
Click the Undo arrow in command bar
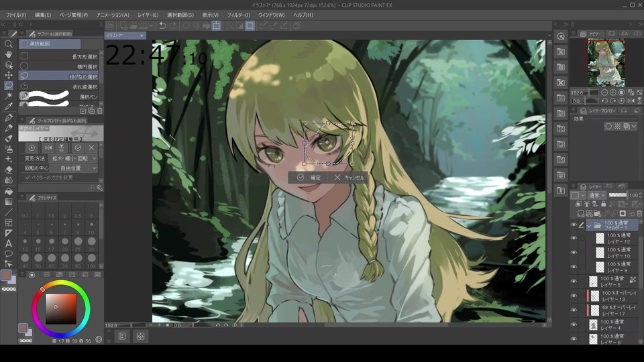point(162,25)
